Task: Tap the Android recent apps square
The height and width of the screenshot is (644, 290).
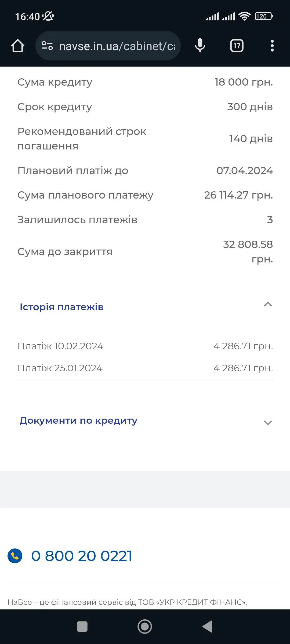Action: tap(82, 627)
